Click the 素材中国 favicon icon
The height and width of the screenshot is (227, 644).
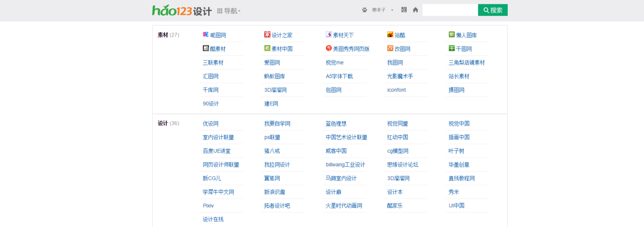[267, 48]
